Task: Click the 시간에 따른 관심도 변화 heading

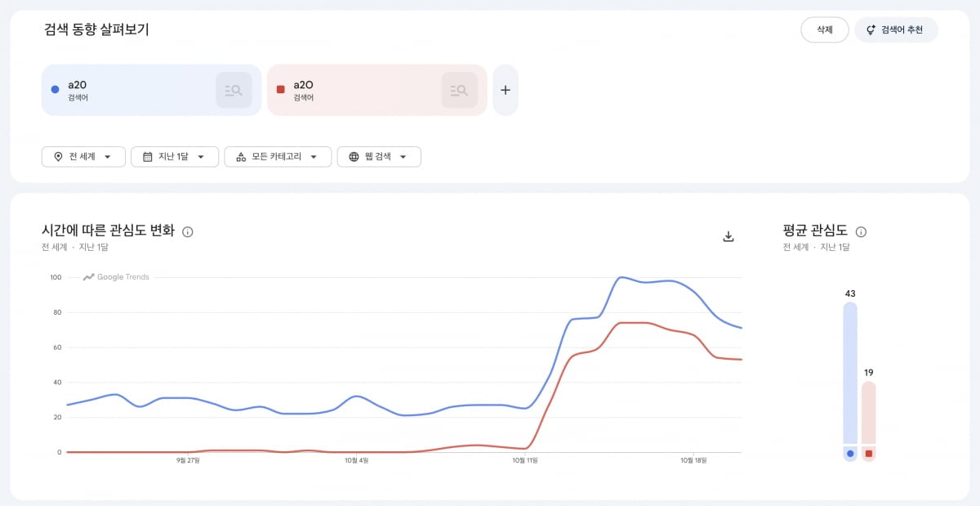Action: click(108, 231)
